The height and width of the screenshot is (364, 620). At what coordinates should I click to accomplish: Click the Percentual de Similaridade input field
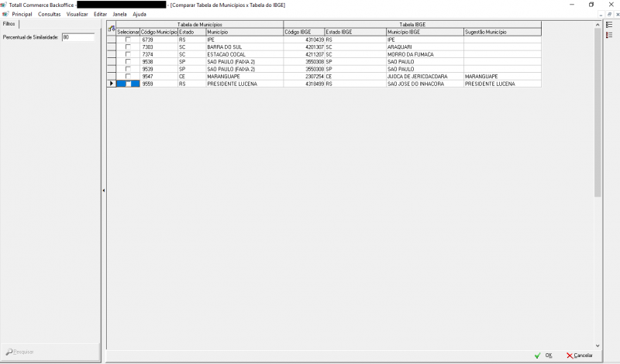77,37
